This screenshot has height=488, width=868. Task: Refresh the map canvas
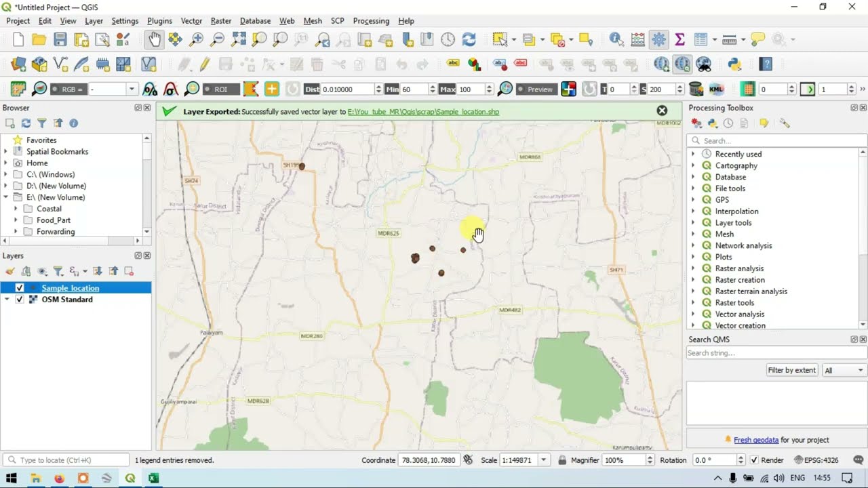pos(469,39)
